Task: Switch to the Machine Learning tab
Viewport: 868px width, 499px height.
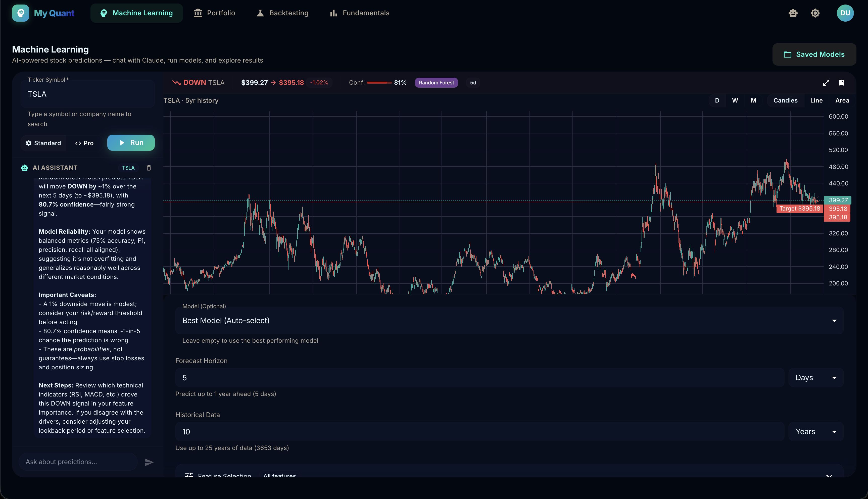Action: 136,13
